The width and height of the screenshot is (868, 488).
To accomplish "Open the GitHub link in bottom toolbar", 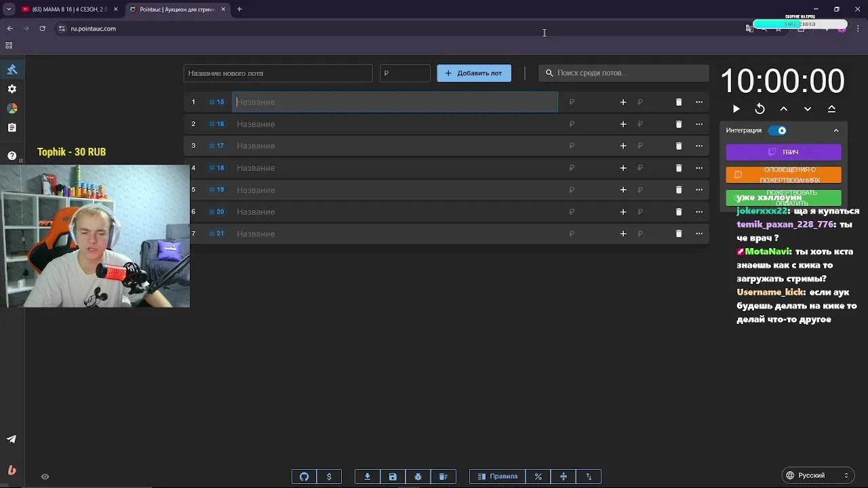I will [x=304, y=476].
